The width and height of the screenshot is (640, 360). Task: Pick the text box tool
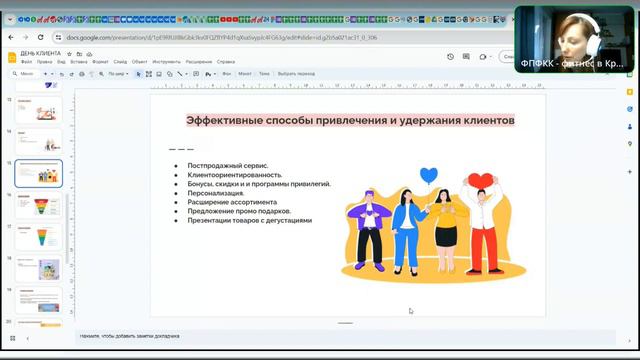(x=149, y=74)
